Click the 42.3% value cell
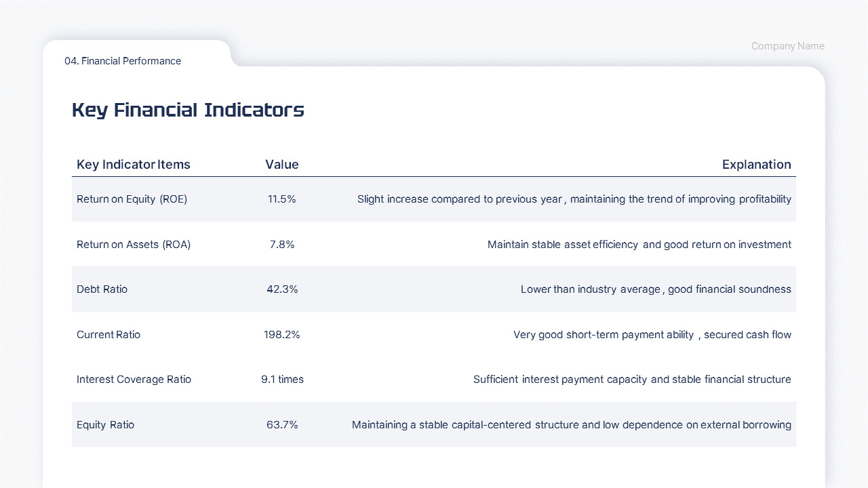 point(282,289)
